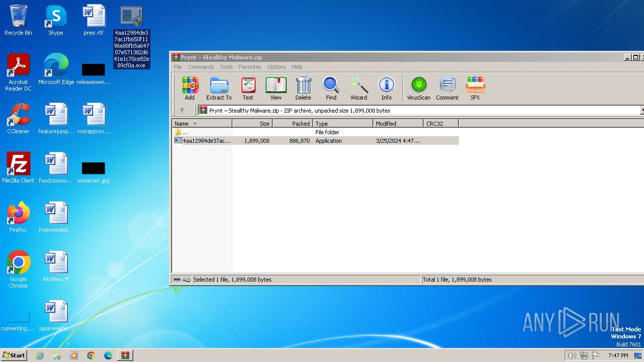This screenshot has width=644, height=362.
Task: Click the 3/25/2024 modified date cell
Action: click(397, 141)
